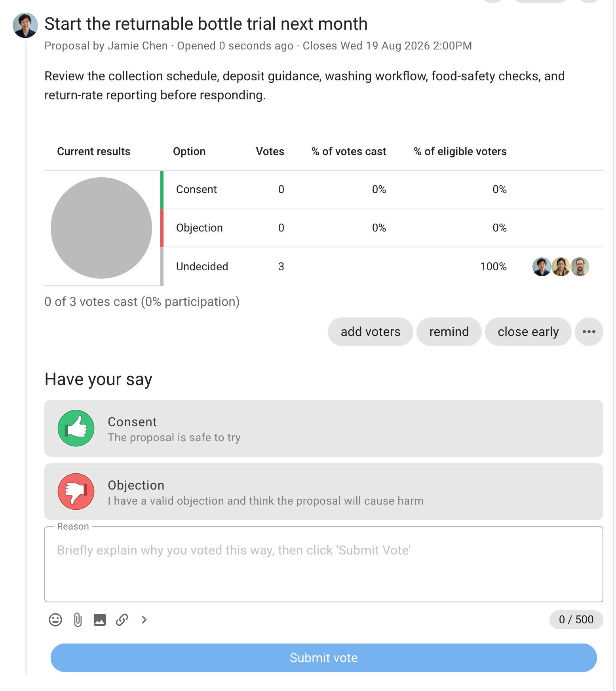This screenshot has width=616, height=691.
Task: Open the emoji picker below the reason field
Action: 55,620
